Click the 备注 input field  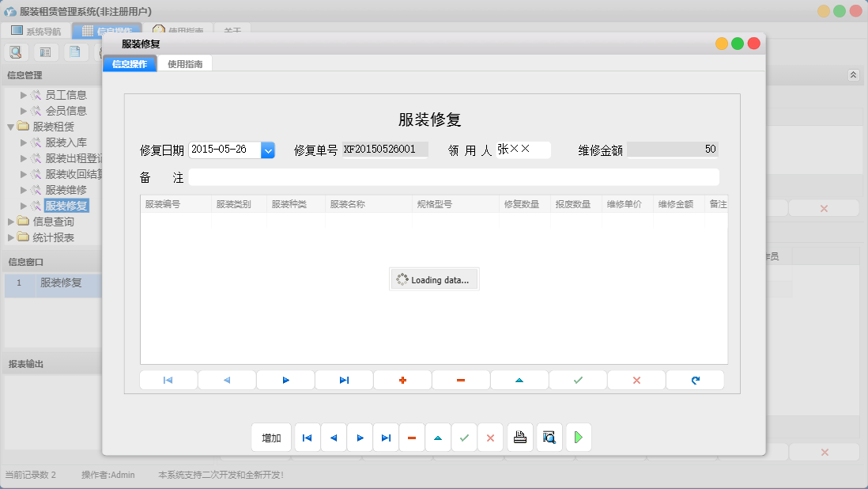[454, 176]
